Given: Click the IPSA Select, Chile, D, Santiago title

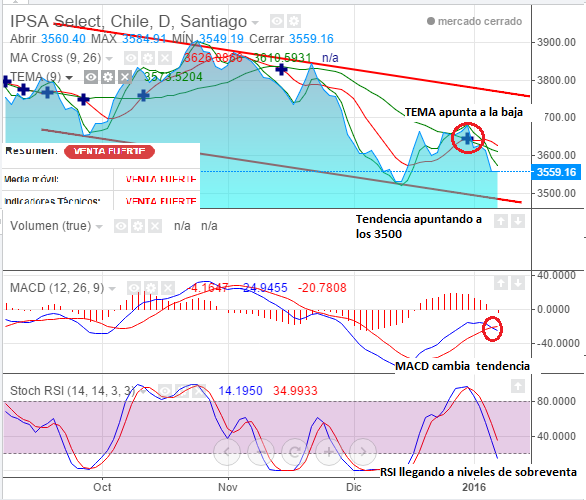Looking at the screenshot, I should 129,22.
